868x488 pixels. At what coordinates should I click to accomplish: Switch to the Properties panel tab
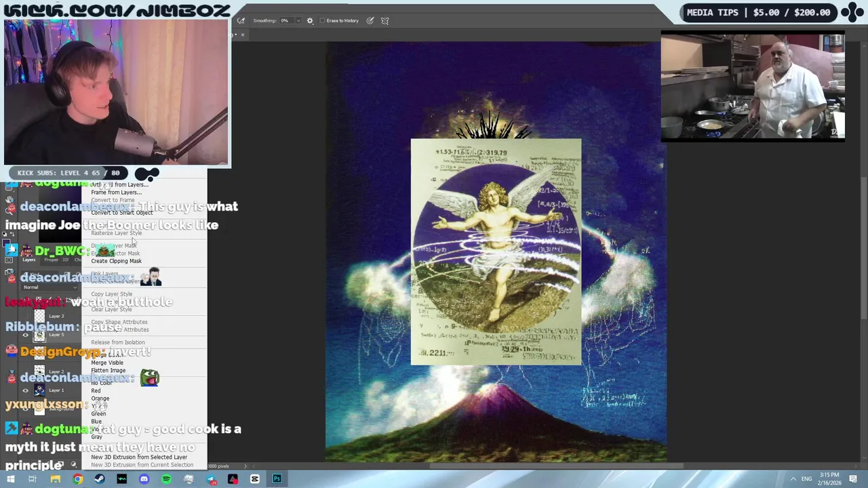51,260
